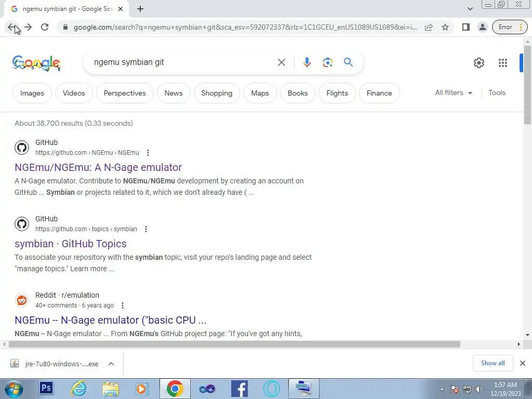
Task: Open a new tab with plus button
Action: (140, 9)
